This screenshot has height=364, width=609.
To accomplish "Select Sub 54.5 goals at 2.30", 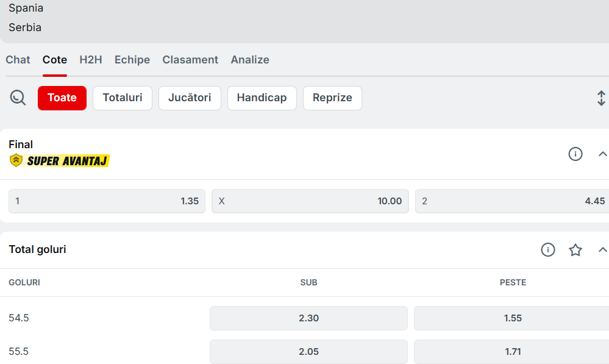I will pos(308,318).
